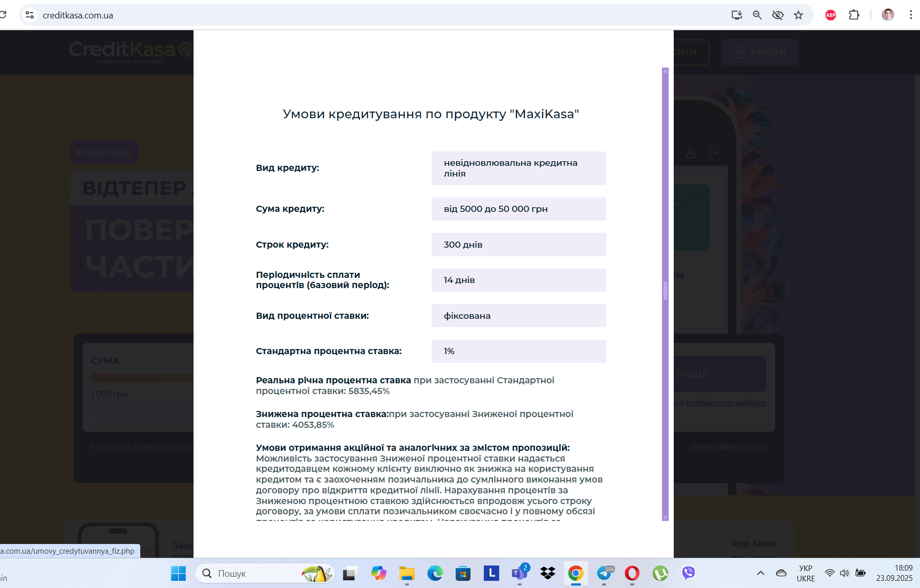The height and width of the screenshot is (588, 920).
Task: Open Dropbox from the taskbar
Action: (548, 574)
